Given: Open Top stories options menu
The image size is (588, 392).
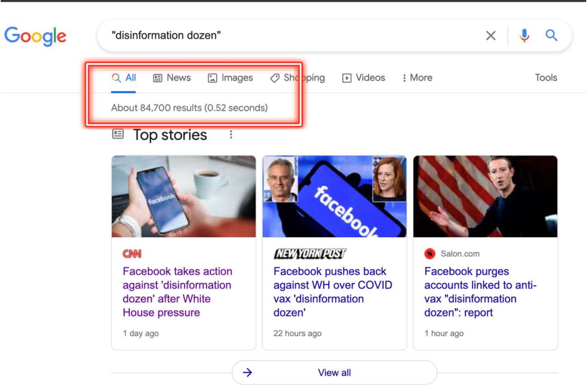Looking at the screenshot, I should click(x=231, y=135).
